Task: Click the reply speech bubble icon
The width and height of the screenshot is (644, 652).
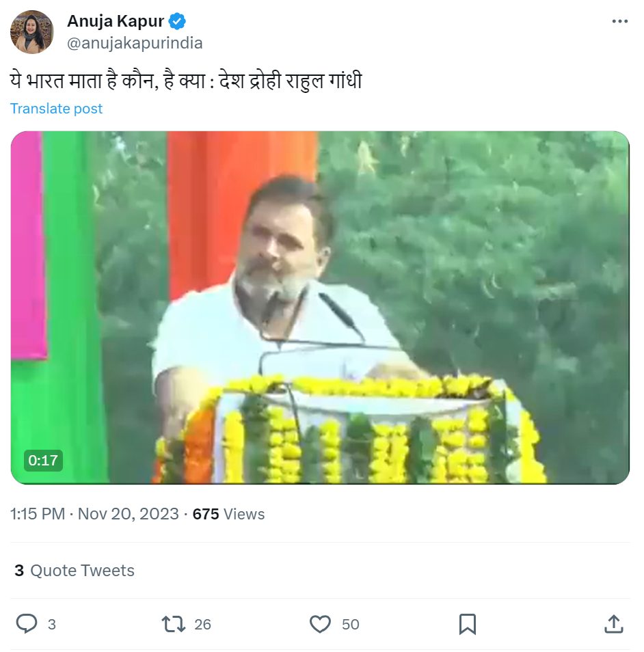Action: click(x=27, y=624)
